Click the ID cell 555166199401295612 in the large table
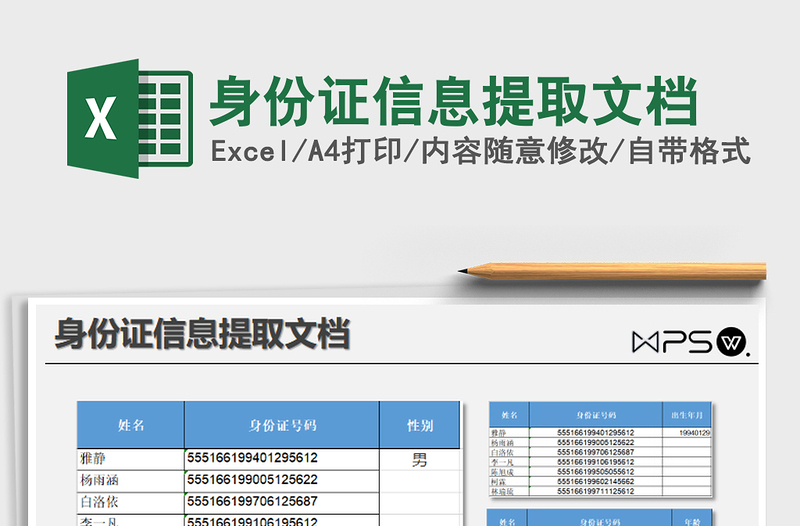 point(282,459)
